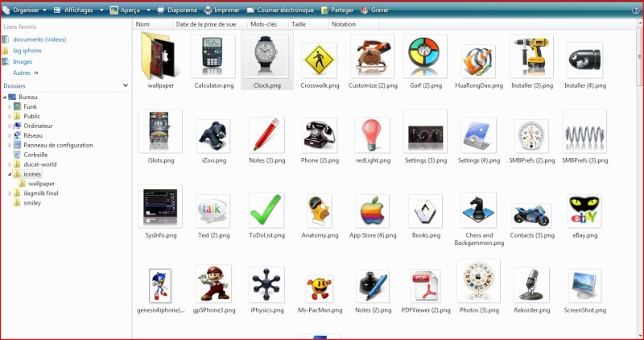Image resolution: width=644 pixels, height=340 pixels.
Task: Start Diaporama slideshow
Action: (177, 10)
